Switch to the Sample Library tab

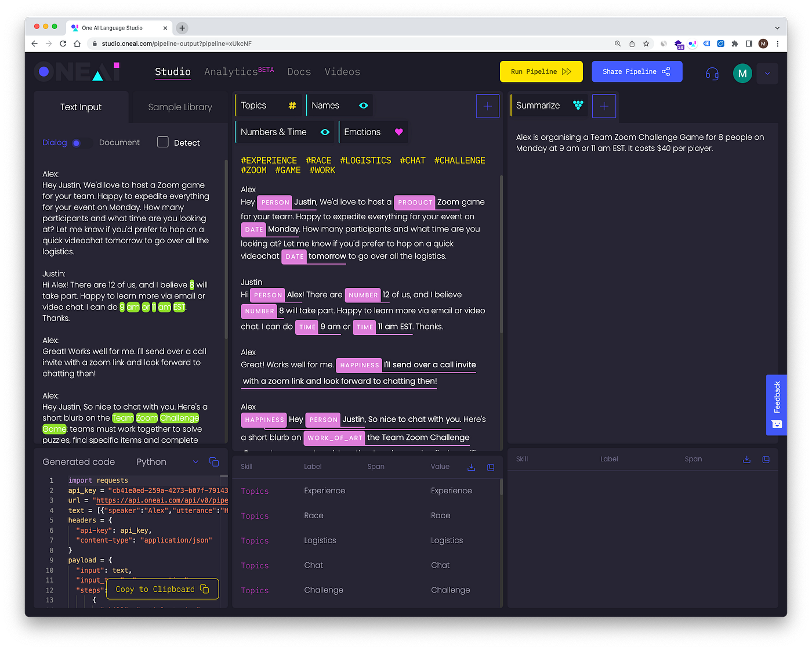pos(180,107)
